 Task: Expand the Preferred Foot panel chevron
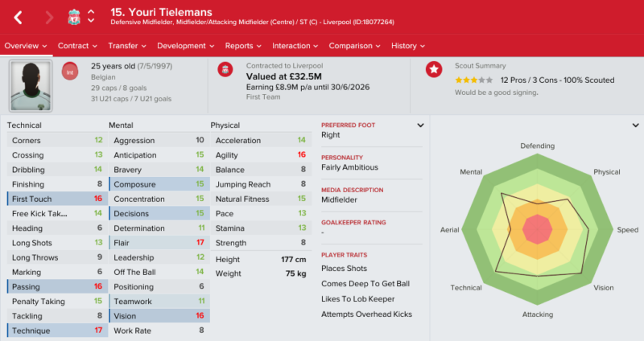point(420,125)
